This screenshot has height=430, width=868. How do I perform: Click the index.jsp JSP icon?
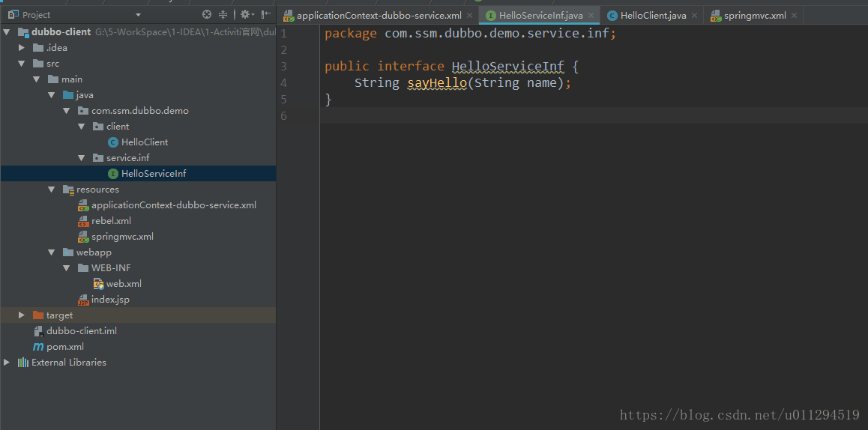point(83,300)
